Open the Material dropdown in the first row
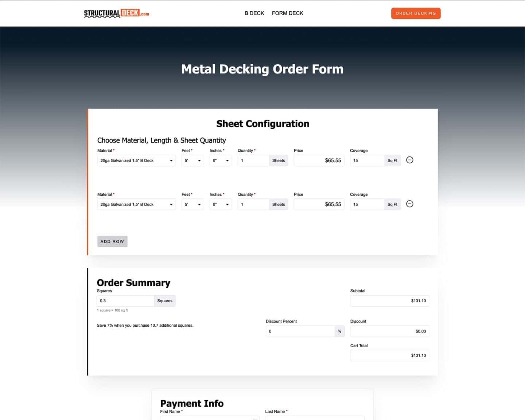Image resolution: width=525 pixels, height=420 pixels. coord(136,160)
